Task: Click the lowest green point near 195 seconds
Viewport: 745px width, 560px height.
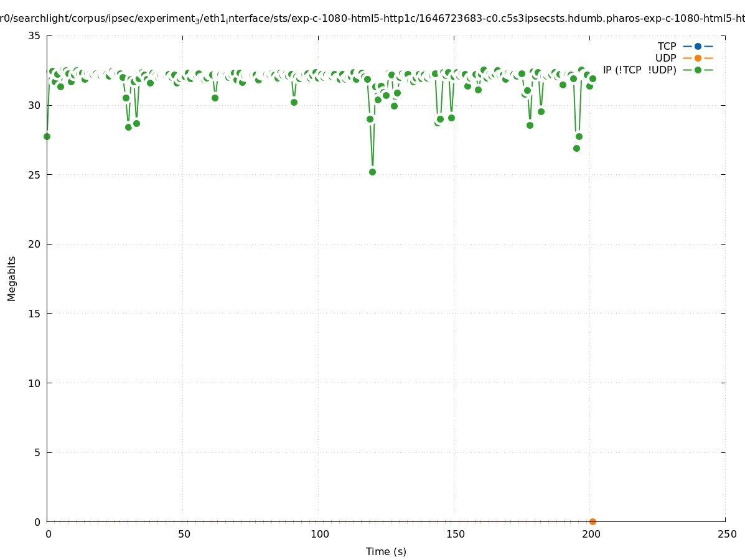Action: click(576, 148)
